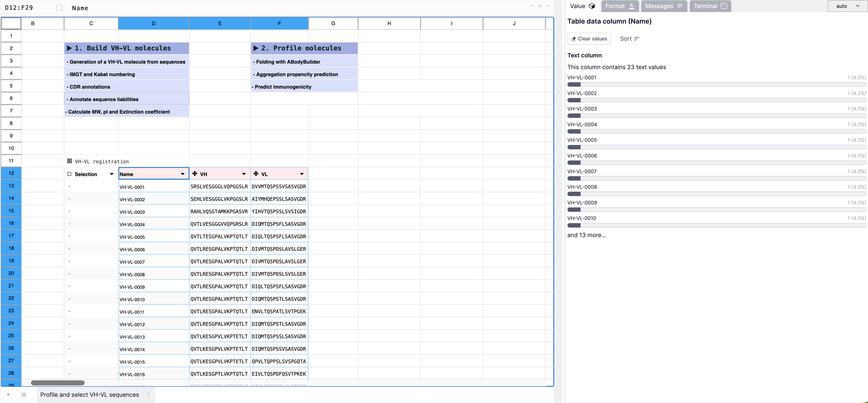Viewport: 868px width, 403px height.
Task: Open the Value tab
Action: (582, 6)
